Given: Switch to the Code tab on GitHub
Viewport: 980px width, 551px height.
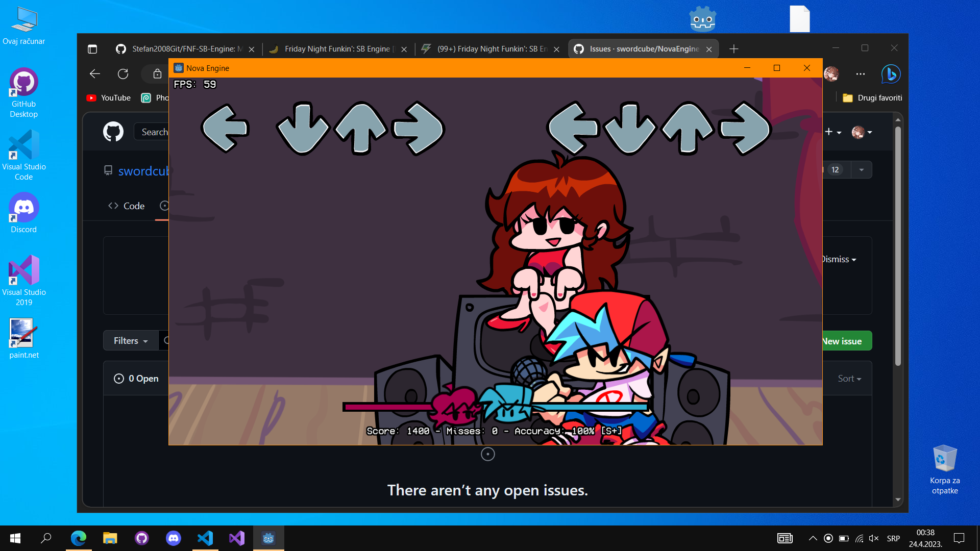Looking at the screenshot, I should coord(126,206).
